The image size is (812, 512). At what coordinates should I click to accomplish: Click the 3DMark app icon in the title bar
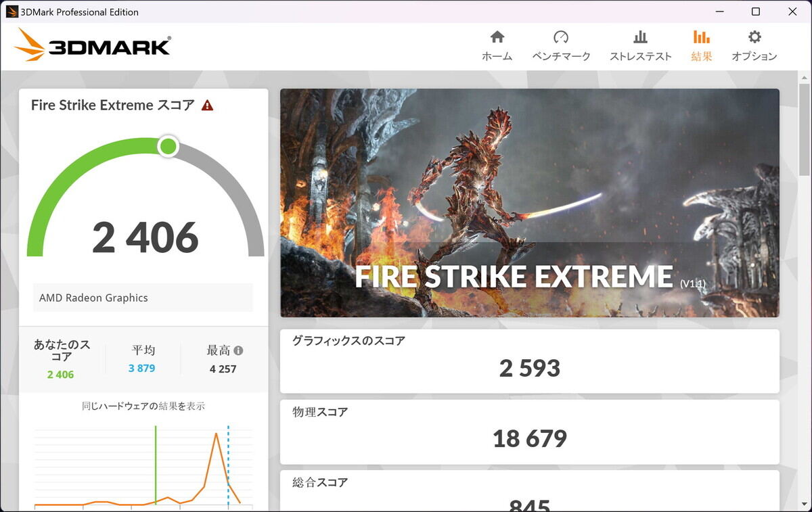click(12, 11)
